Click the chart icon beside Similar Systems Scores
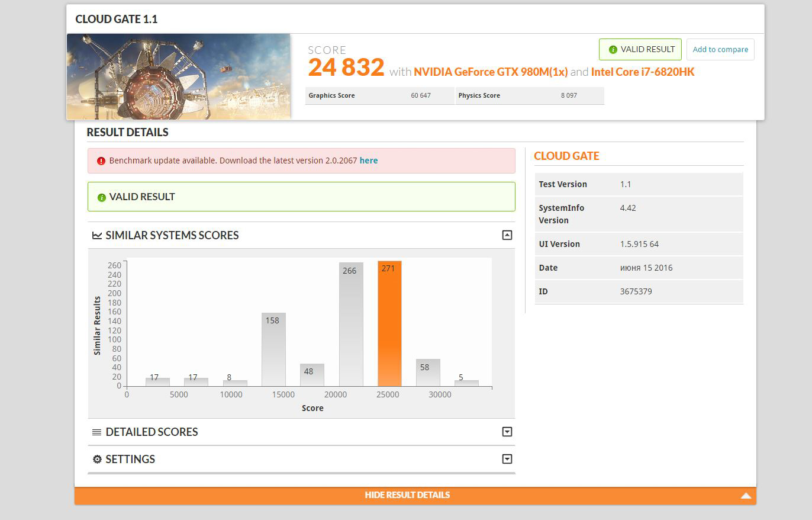Image resolution: width=812 pixels, height=520 pixels. 97,235
